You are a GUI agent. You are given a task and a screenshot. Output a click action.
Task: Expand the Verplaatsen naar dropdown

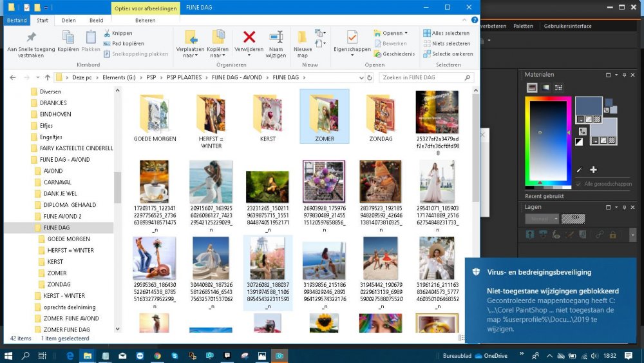tap(190, 55)
